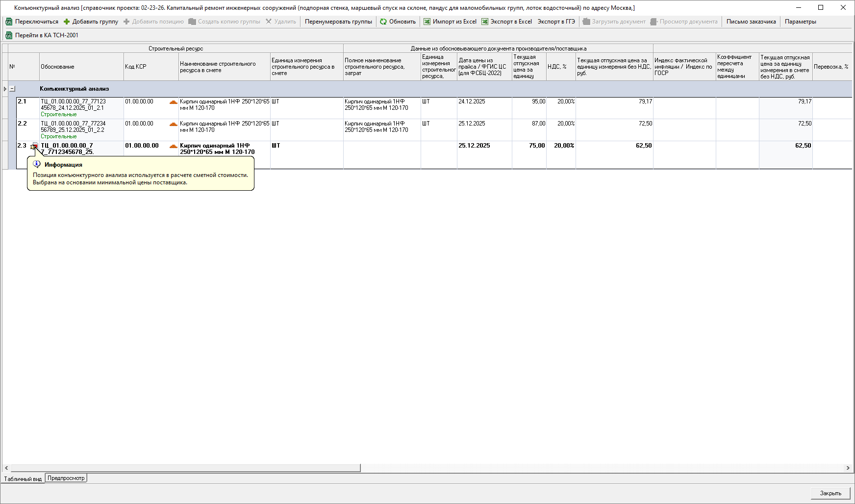This screenshot has height=504, width=855.
Task: Add a group with Добавить группу
Action: [x=91, y=22]
